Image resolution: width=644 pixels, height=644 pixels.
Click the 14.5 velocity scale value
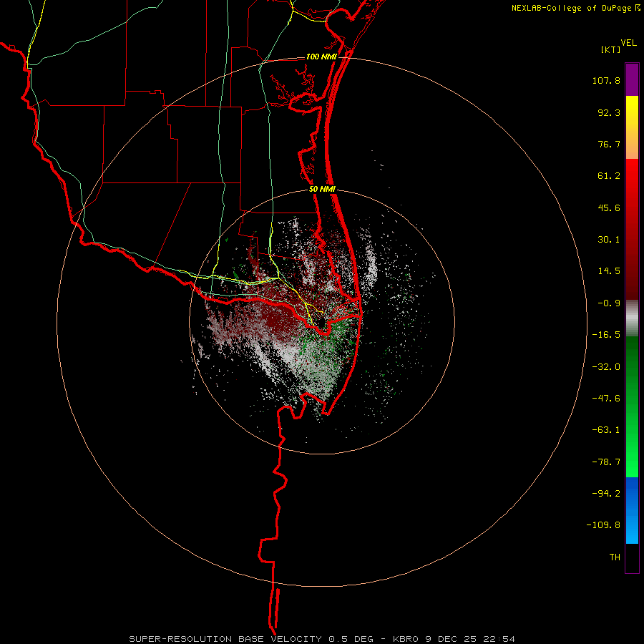pyautogui.click(x=609, y=271)
